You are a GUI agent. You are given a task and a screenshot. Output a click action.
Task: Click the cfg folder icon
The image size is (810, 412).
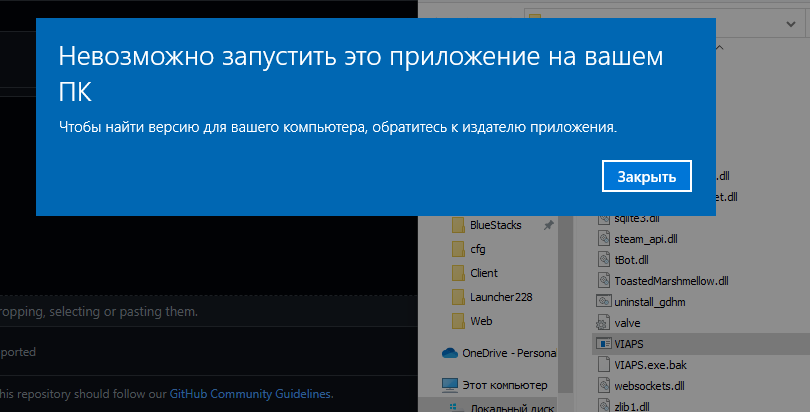pyautogui.click(x=458, y=249)
